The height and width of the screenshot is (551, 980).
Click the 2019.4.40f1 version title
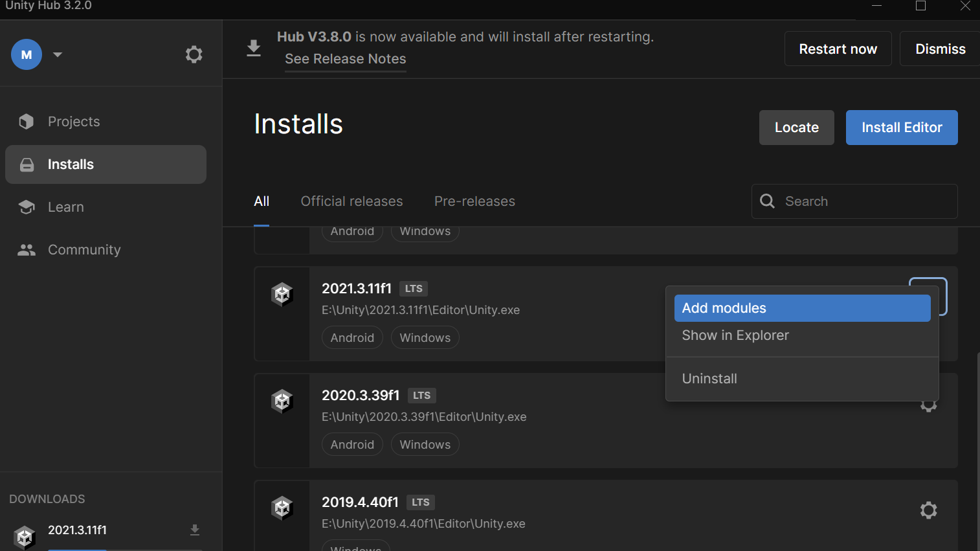tap(360, 502)
